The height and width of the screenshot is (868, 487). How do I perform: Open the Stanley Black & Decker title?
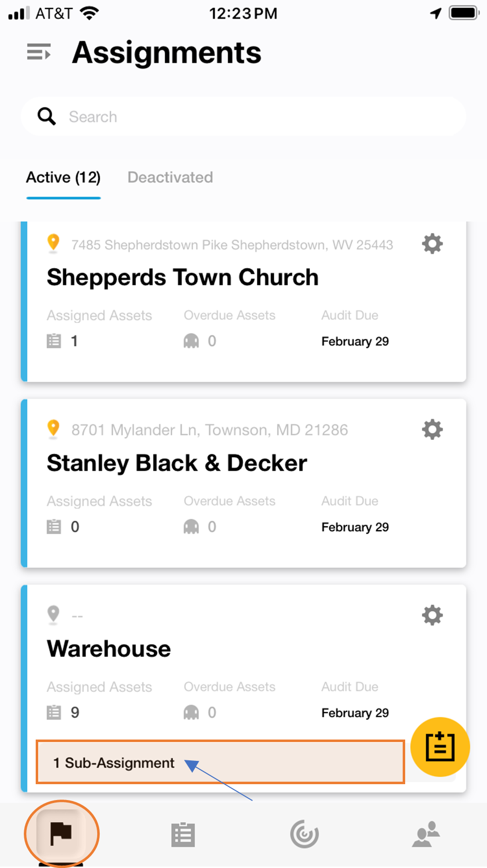tap(177, 463)
